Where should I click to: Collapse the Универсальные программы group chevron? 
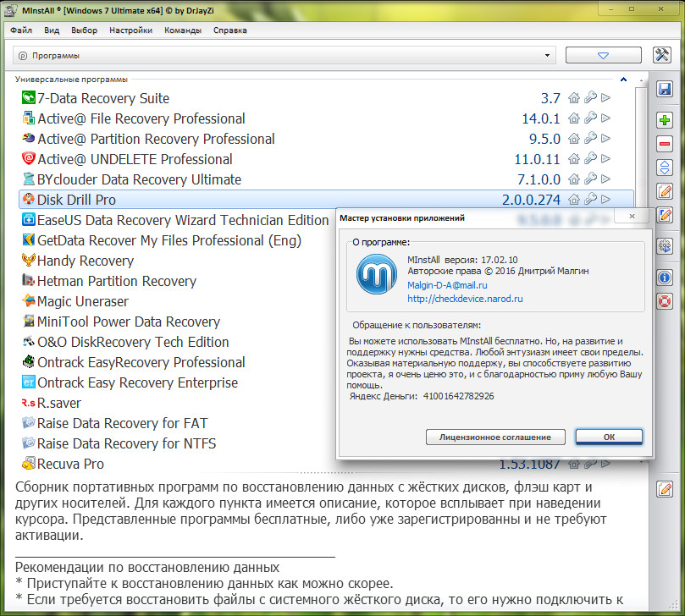[624, 79]
